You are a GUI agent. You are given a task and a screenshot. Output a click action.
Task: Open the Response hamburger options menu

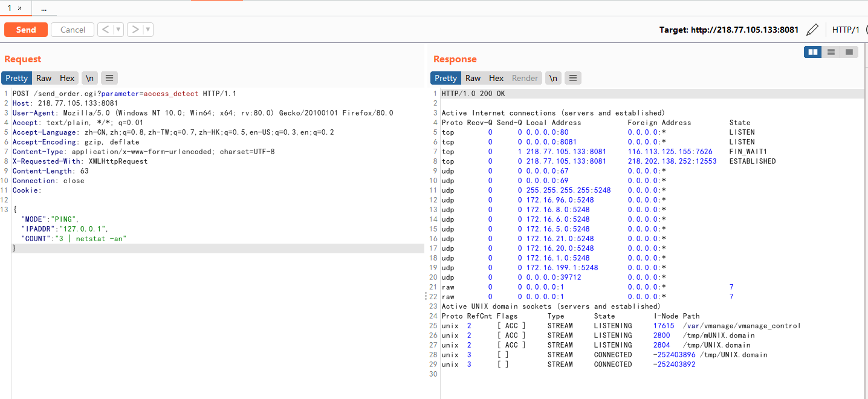pos(572,78)
